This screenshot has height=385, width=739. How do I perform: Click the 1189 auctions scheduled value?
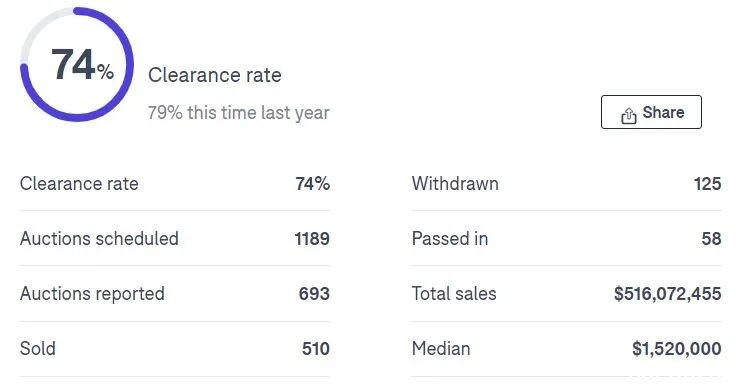point(312,238)
